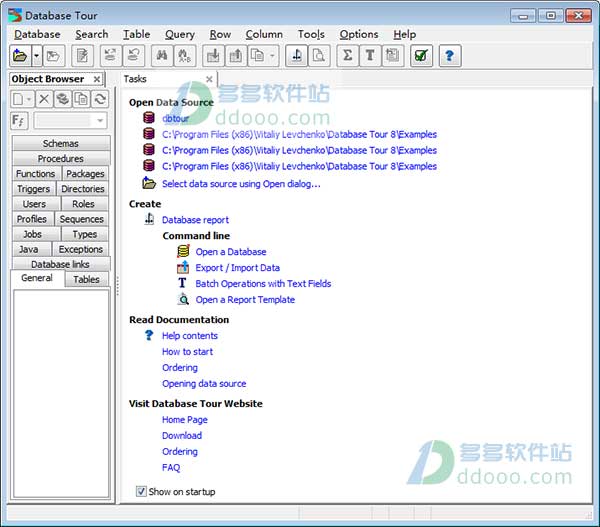Click the Export / Import Data link

tap(238, 268)
